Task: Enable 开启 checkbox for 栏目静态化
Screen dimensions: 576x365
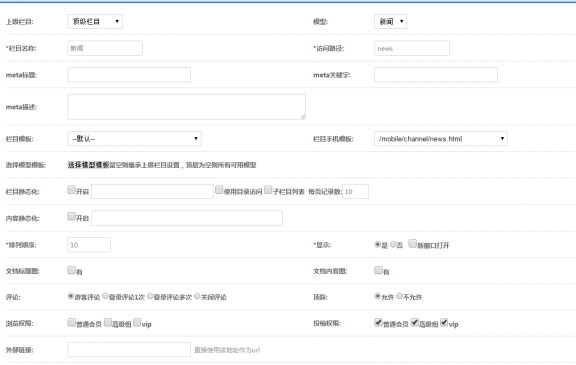Action: pos(71,189)
